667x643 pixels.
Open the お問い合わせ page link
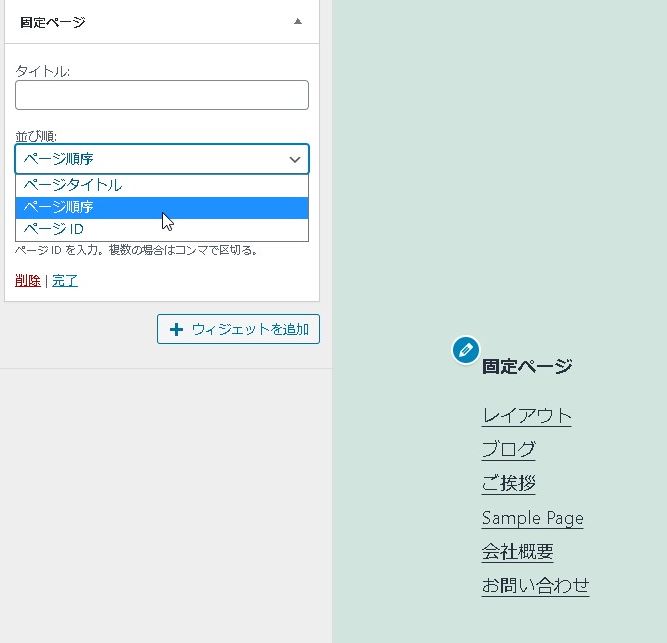(x=535, y=586)
